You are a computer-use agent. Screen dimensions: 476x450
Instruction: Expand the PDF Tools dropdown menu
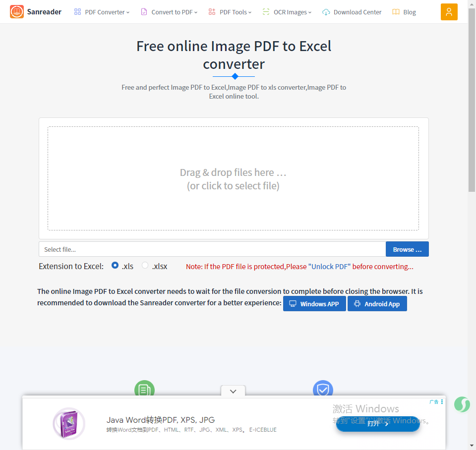230,12
